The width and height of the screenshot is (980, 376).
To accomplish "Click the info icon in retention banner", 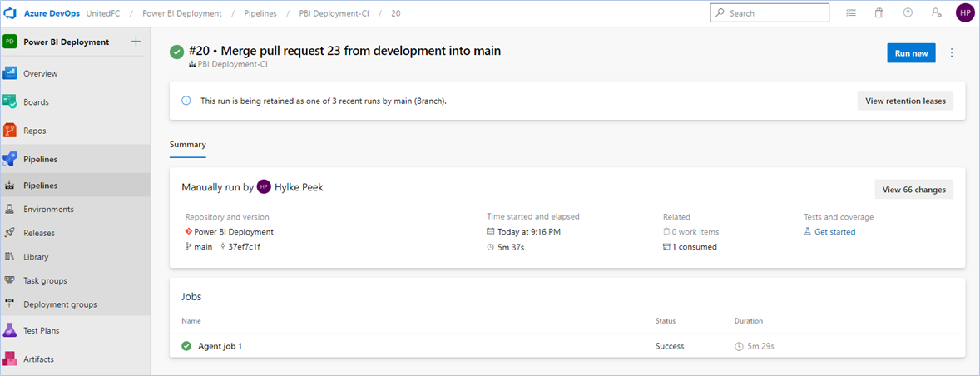I will pos(186,101).
